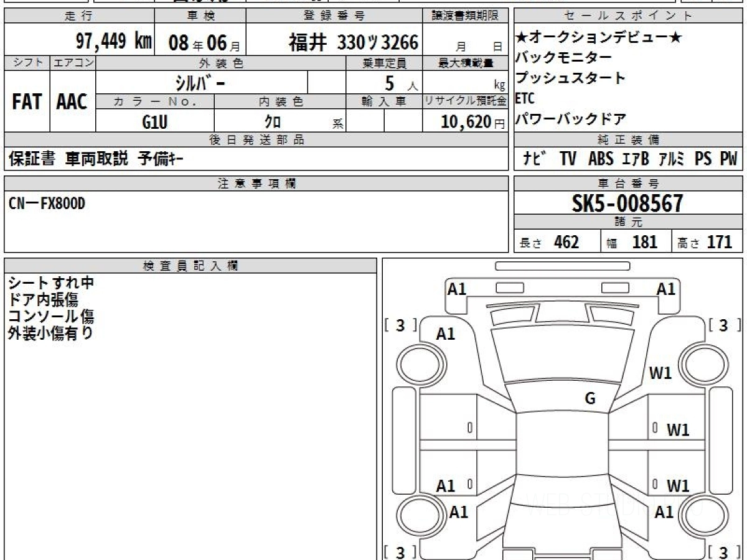Click the registration number 福井 330ツ3266

(x=353, y=42)
